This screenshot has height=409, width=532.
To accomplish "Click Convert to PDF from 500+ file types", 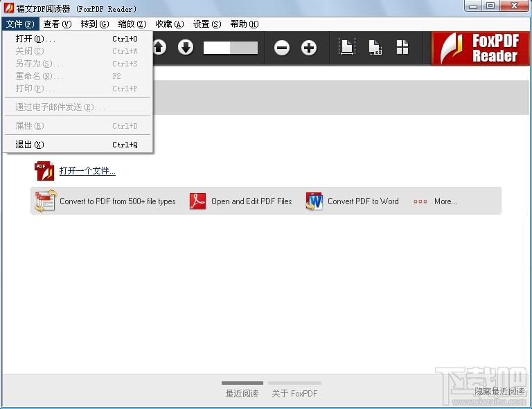I will (117, 201).
